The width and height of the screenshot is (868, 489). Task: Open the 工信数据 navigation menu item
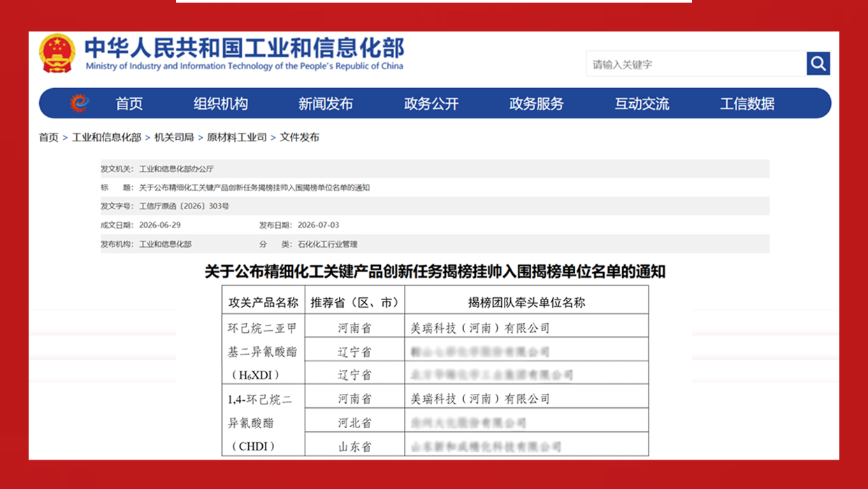[748, 104]
